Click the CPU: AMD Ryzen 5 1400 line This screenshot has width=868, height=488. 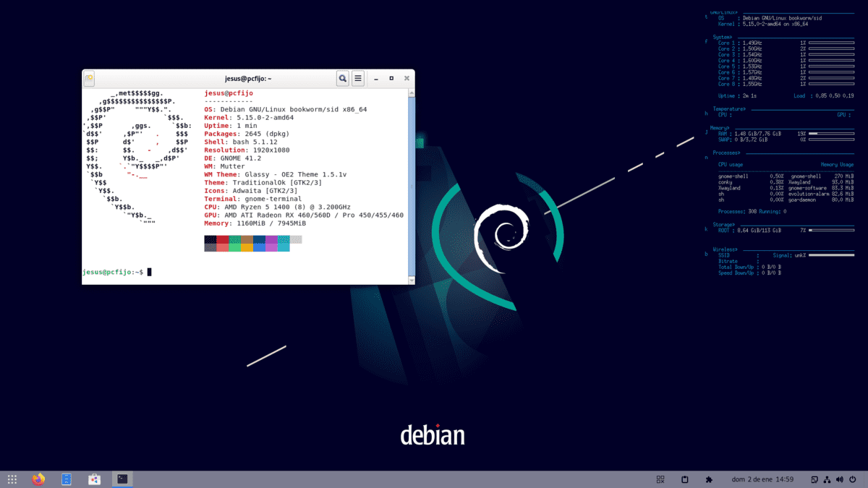pos(278,207)
